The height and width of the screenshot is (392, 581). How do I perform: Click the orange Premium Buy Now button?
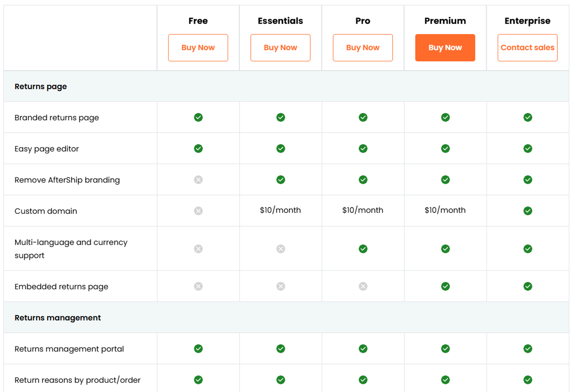click(445, 48)
